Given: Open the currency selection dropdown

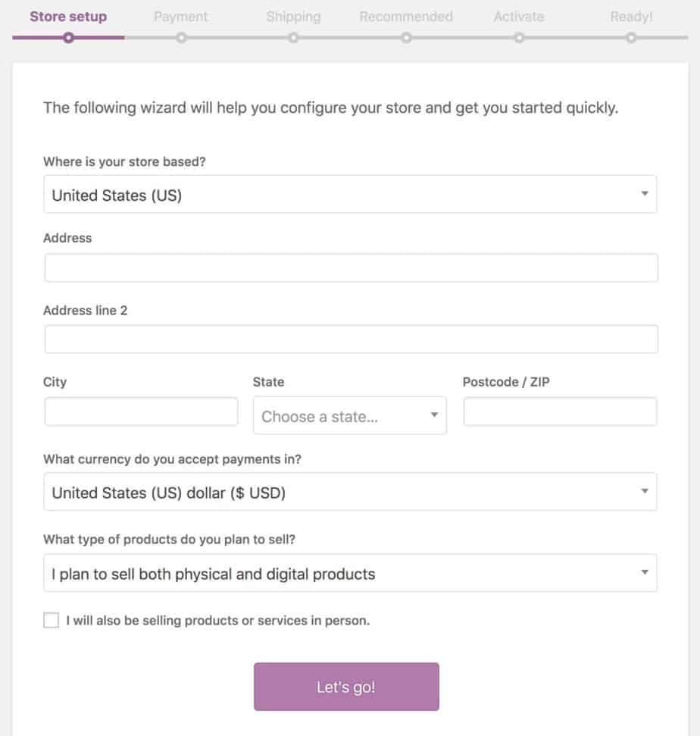Looking at the screenshot, I should click(350, 493).
